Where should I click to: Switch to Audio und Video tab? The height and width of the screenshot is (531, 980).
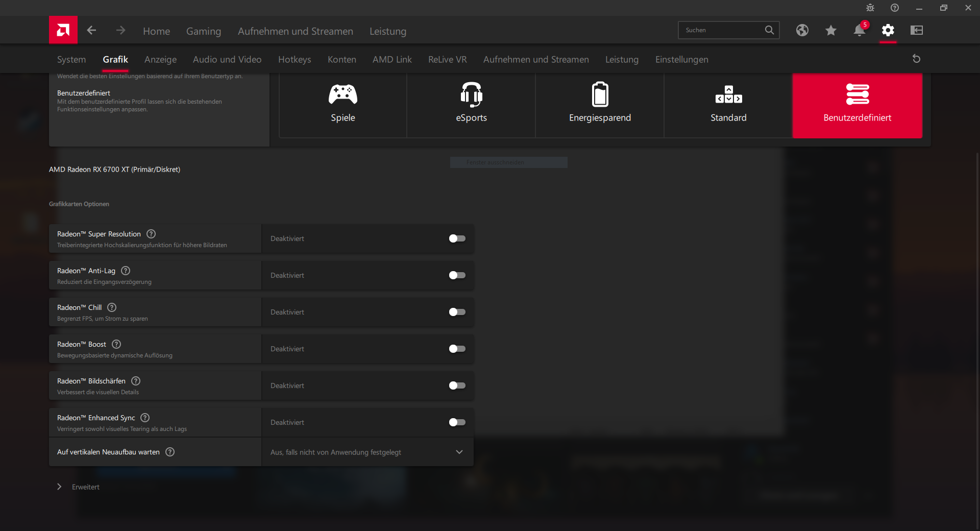tap(227, 59)
